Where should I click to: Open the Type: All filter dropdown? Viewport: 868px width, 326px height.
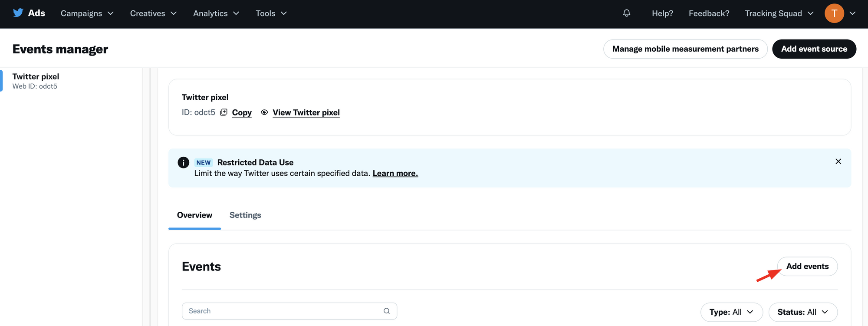coord(731,312)
